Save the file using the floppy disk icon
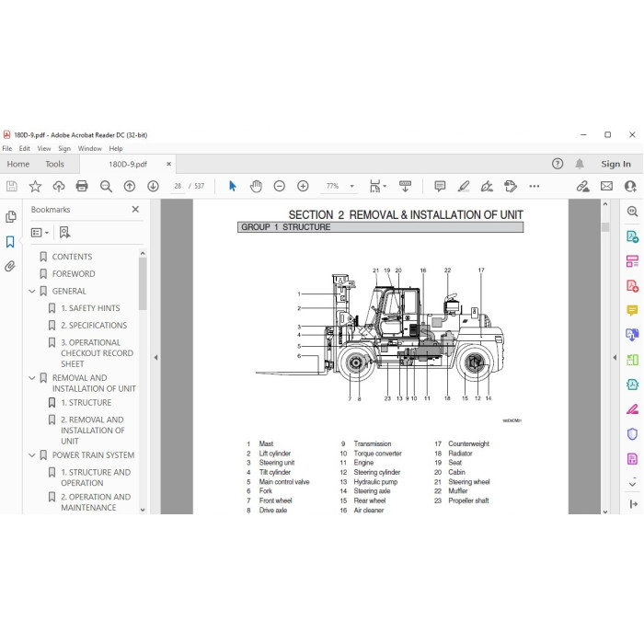 (x=12, y=187)
